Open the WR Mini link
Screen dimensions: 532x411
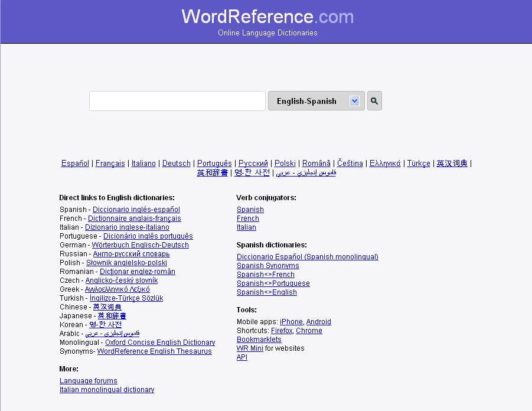[x=250, y=348]
